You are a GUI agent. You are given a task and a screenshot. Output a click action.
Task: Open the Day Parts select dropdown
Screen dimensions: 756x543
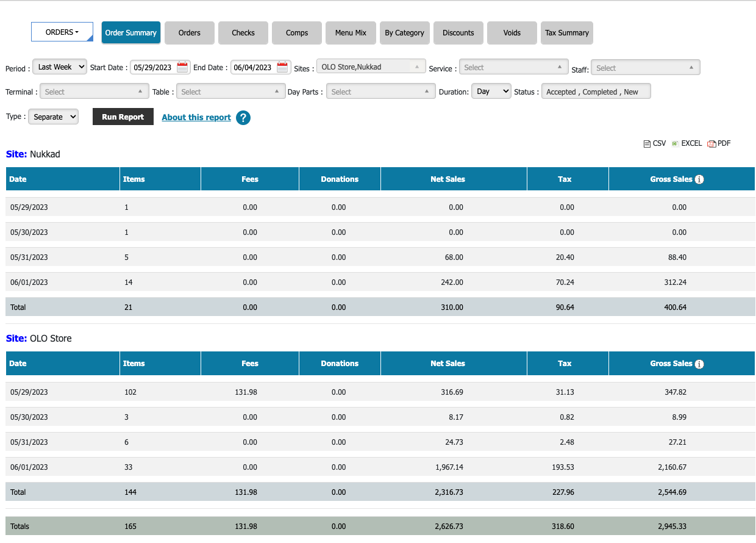click(x=381, y=92)
